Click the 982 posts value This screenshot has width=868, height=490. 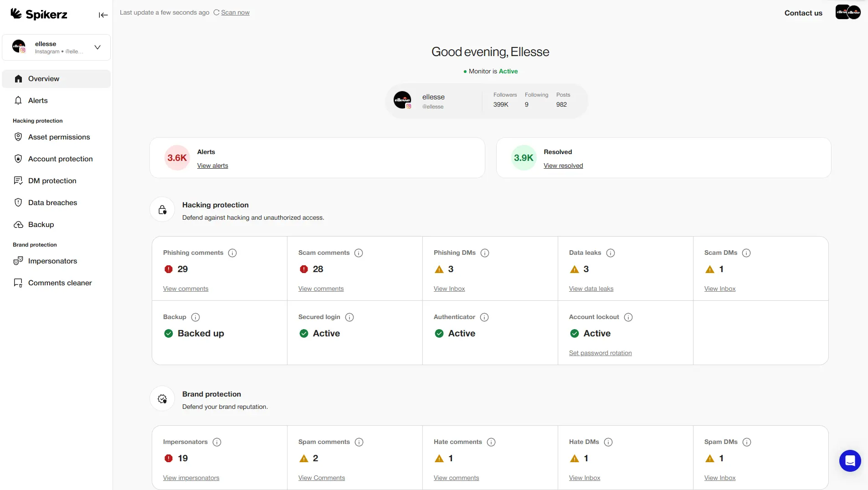coord(561,104)
